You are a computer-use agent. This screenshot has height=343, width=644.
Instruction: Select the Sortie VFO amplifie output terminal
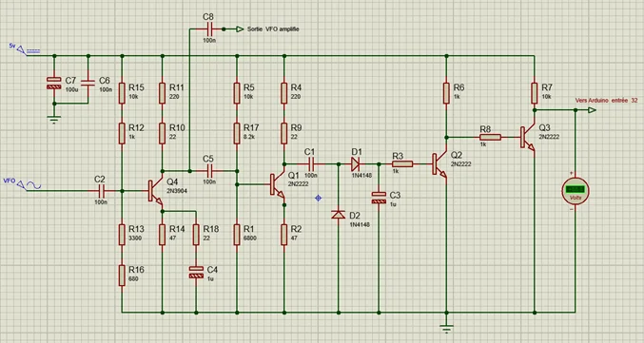coord(240,29)
